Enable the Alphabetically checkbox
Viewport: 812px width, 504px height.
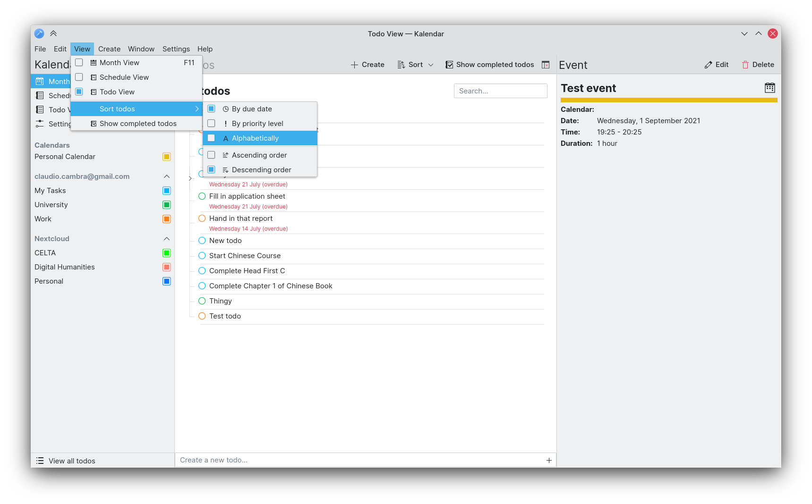[211, 138]
